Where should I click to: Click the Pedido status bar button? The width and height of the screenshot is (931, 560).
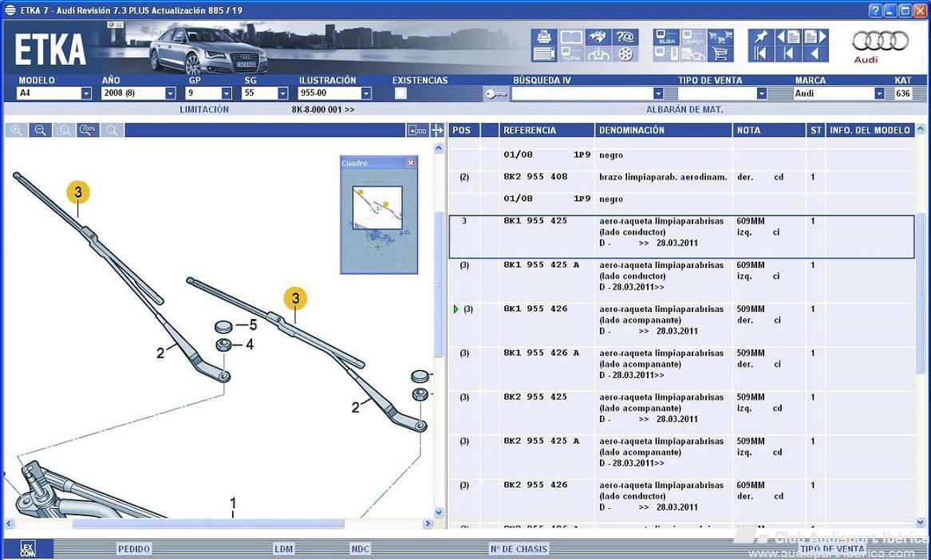(x=133, y=549)
